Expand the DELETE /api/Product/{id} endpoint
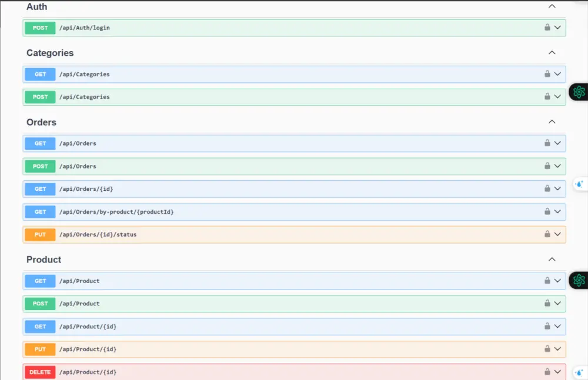 click(557, 372)
